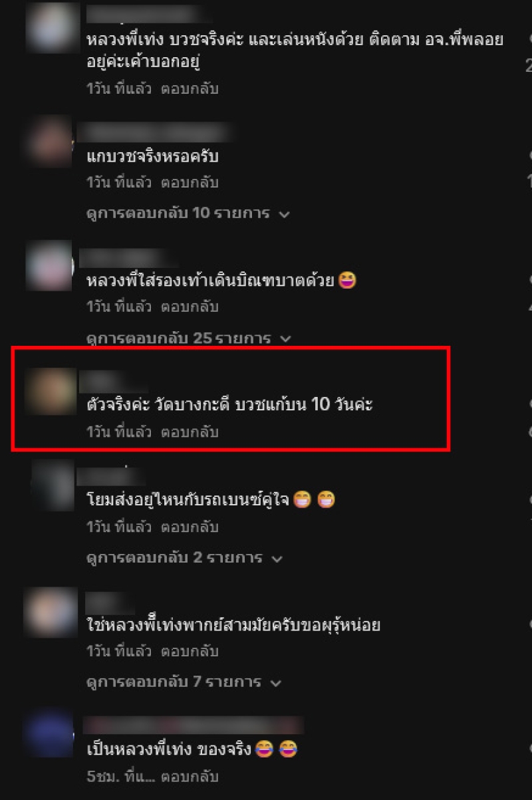This screenshot has height=800, width=532.
Task: Open "ดูการตอบกลับ 7 รายการ" reply thread
Action: click(184, 682)
